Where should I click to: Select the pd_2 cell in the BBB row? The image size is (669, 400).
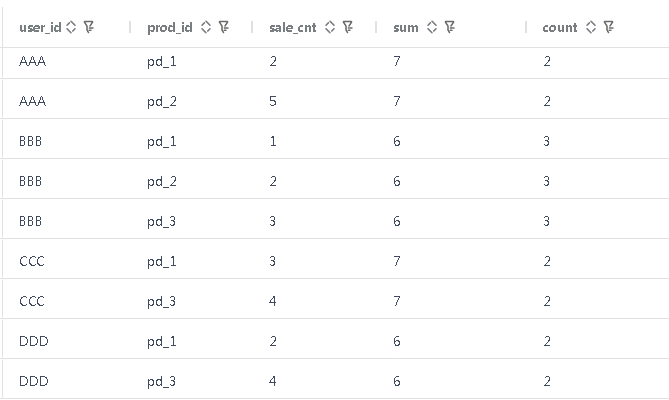point(161,181)
